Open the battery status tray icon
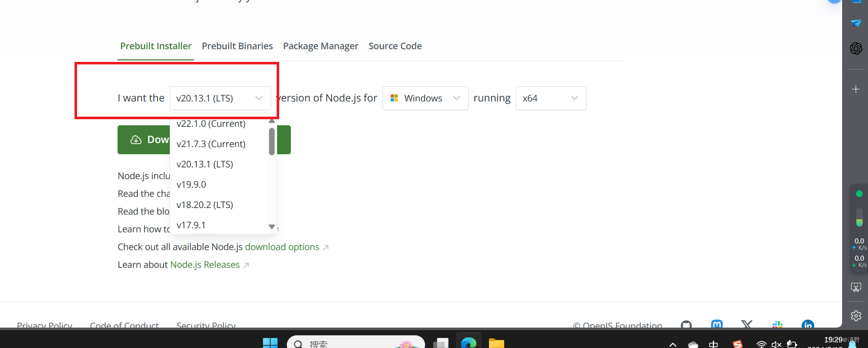The height and width of the screenshot is (348, 868). [791, 344]
